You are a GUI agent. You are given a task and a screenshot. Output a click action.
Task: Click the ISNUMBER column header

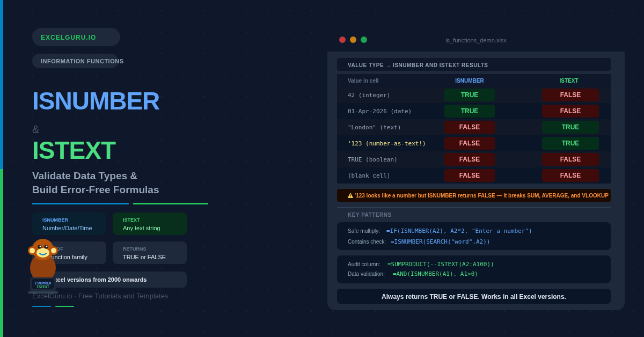pos(469,81)
